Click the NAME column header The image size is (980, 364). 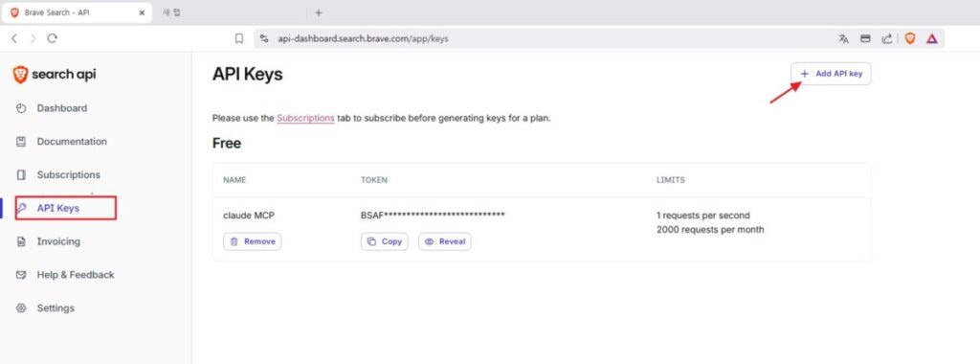234,180
